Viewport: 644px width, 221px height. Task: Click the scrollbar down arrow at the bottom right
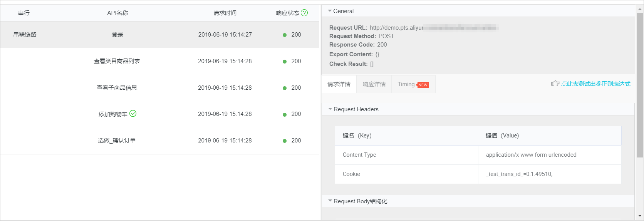point(640,216)
